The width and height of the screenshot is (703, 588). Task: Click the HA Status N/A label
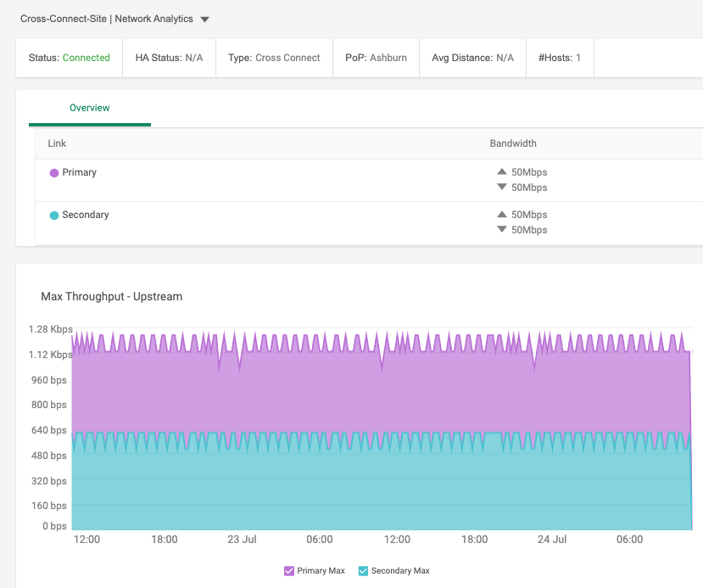pyautogui.click(x=169, y=58)
